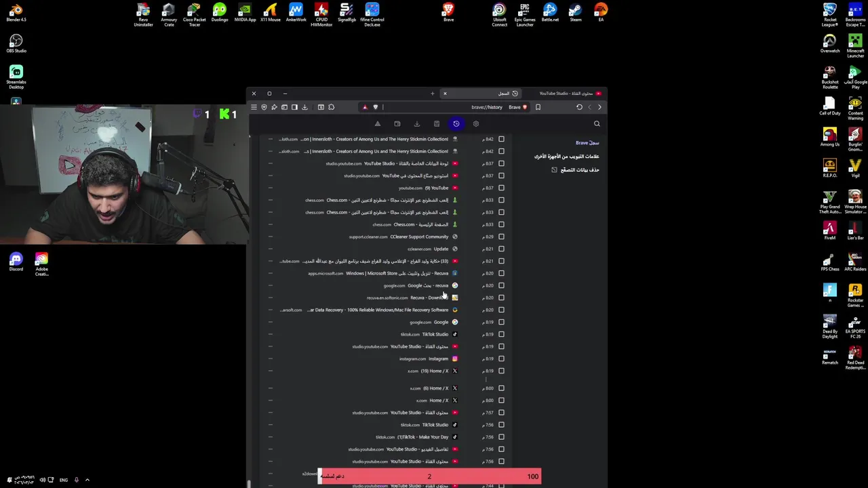The height and width of the screenshot is (488, 868).
Task: Tick the checkbox for CCleaner Support Community entry
Action: [x=501, y=237]
